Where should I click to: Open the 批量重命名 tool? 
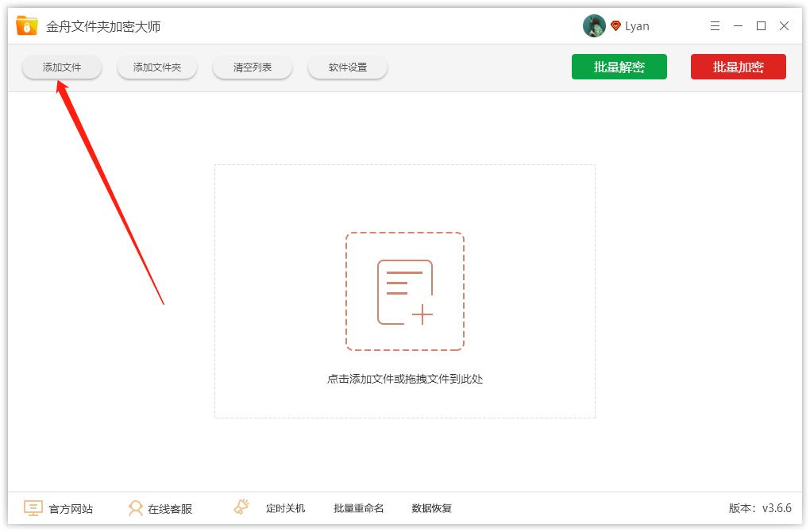358,508
